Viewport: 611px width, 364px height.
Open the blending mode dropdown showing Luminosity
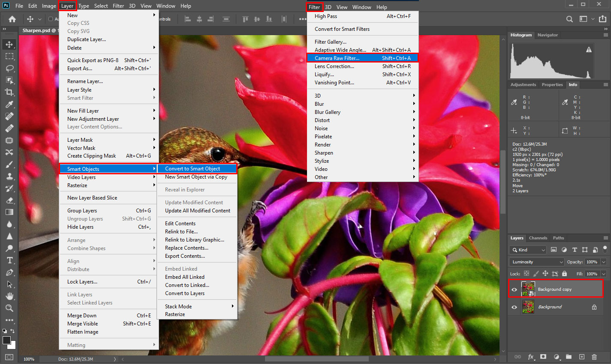pyautogui.click(x=536, y=262)
